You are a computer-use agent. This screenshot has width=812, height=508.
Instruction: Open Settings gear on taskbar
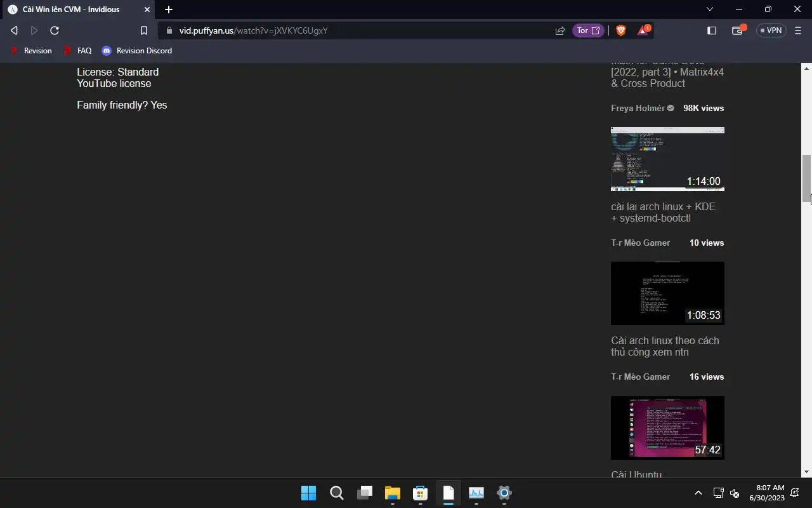click(x=504, y=493)
